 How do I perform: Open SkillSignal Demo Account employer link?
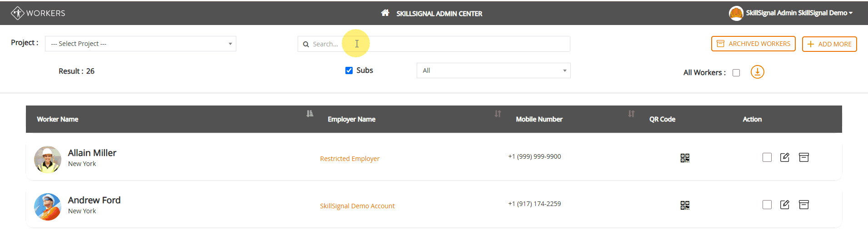[x=357, y=206]
